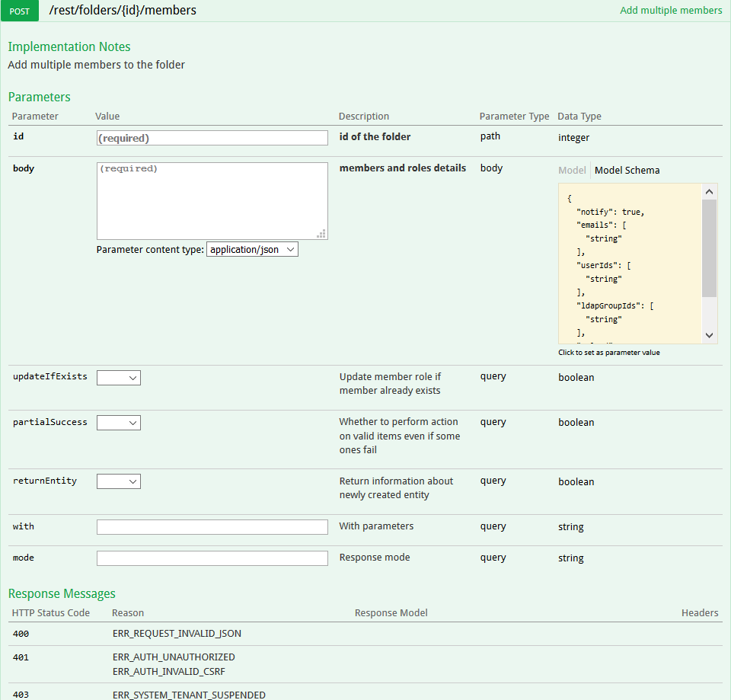Viewport: 731px width, 700px height.
Task: Switch to the Model tab
Action: click(x=572, y=171)
